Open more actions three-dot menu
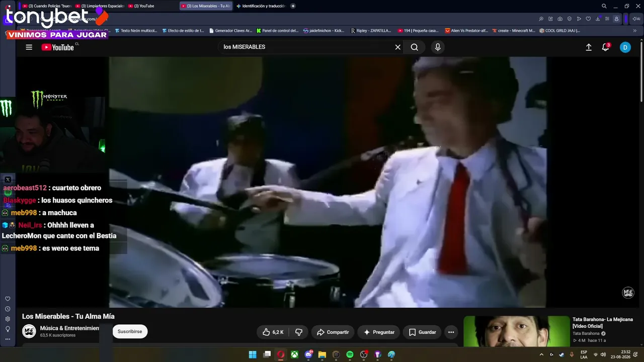Screen dimensions: 644x362 [x=451, y=332]
